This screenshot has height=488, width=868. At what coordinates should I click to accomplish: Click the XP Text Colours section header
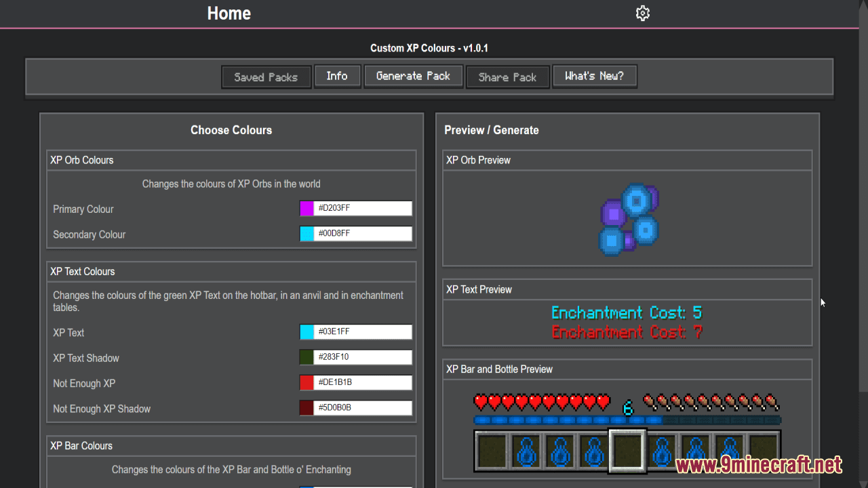point(231,271)
